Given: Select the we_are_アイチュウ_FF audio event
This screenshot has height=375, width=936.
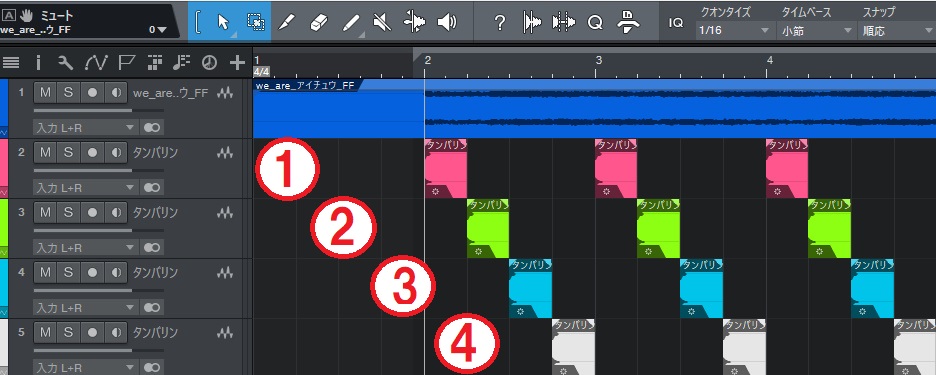Looking at the screenshot, I should [x=594, y=109].
